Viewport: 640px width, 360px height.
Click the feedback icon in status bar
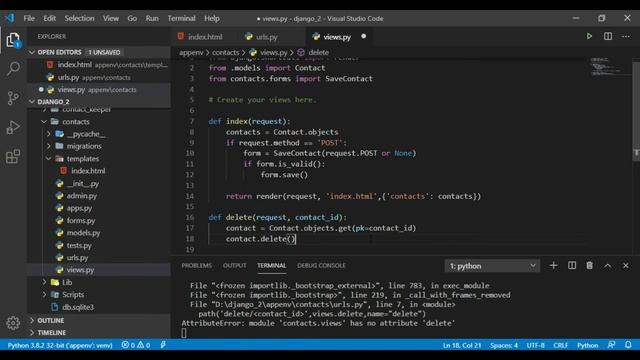(611, 345)
